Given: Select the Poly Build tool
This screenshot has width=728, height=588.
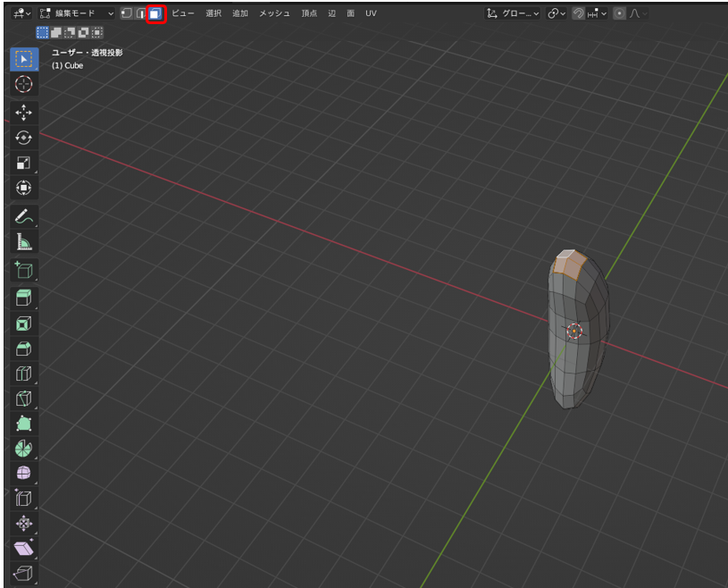Looking at the screenshot, I should coord(24,424).
